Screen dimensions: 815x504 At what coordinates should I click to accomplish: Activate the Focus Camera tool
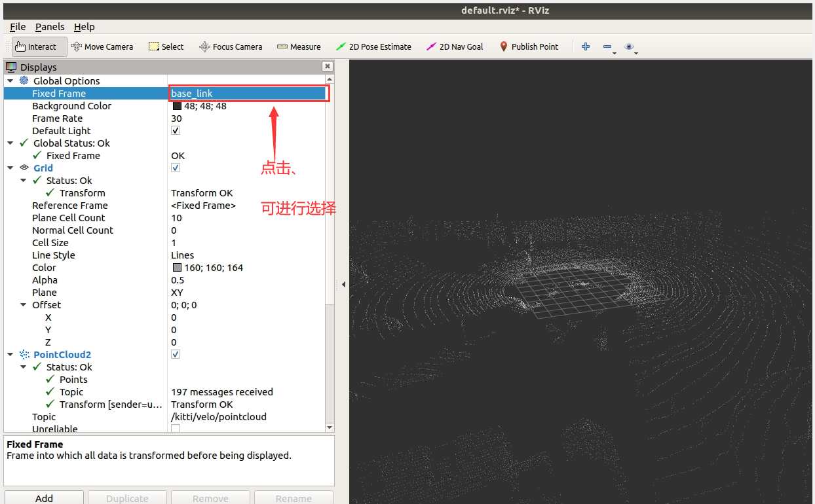point(231,46)
